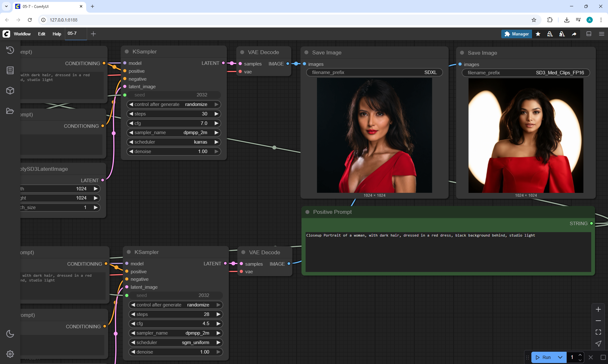The width and height of the screenshot is (608, 364).
Task: Open the settings gear in sidebar
Action: click(10, 354)
